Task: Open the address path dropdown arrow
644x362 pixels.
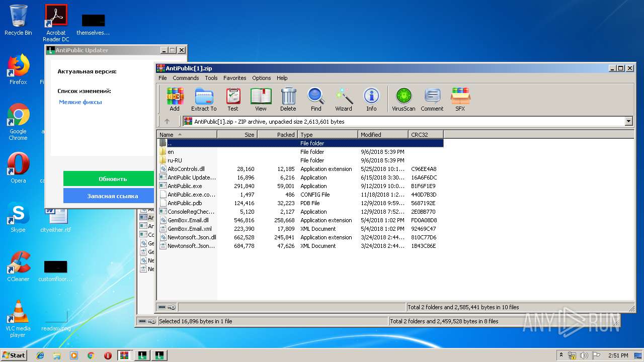Action: [x=628, y=121]
